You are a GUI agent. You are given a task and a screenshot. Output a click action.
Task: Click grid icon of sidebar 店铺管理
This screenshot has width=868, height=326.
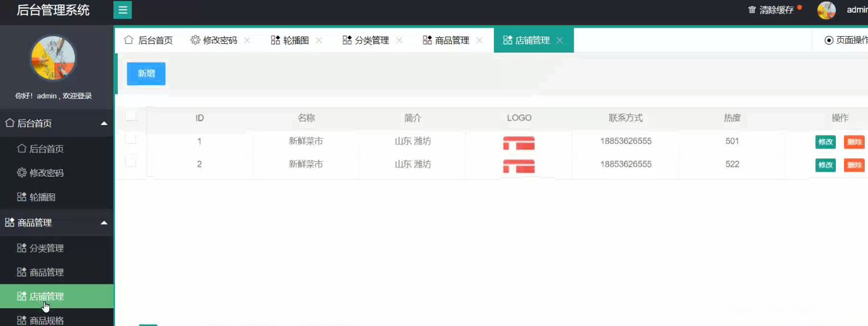tap(22, 296)
